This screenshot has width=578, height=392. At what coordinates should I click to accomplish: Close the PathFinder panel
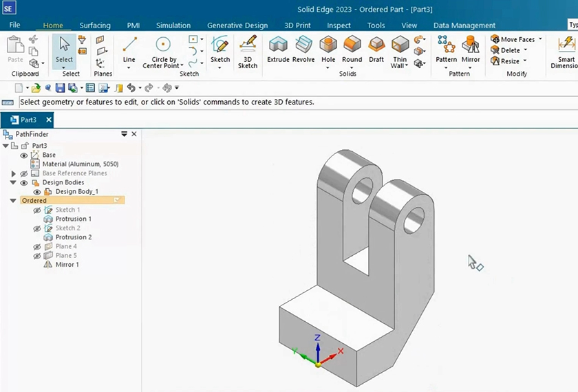click(x=134, y=134)
